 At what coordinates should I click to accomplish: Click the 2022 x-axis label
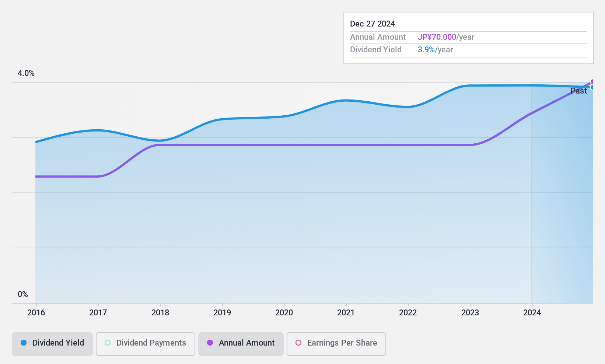pyautogui.click(x=408, y=312)
